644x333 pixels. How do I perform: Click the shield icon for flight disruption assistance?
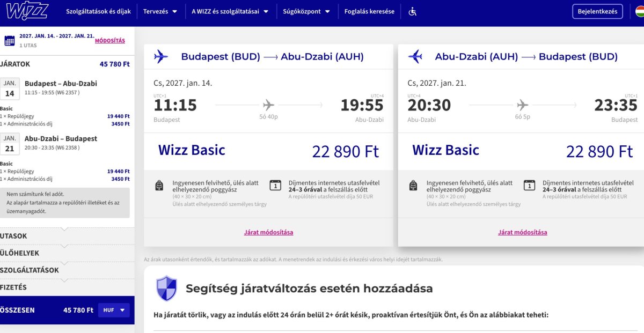tap(166, 288)
